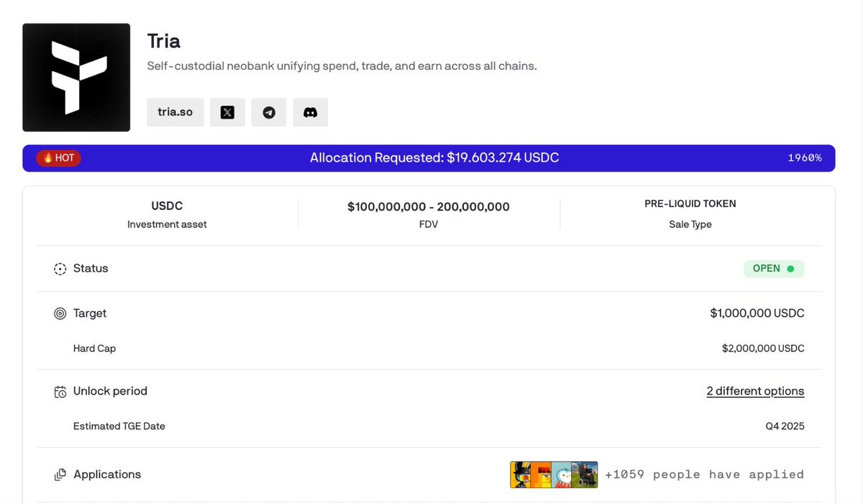
Task: Open the "2 different options" link
Action: point(755,391)
